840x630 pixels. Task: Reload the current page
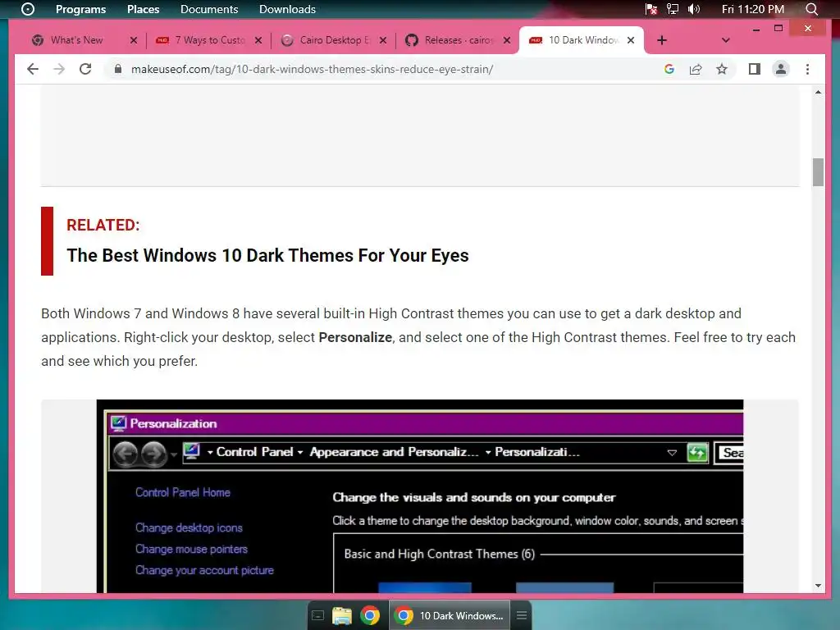(85, 69)
